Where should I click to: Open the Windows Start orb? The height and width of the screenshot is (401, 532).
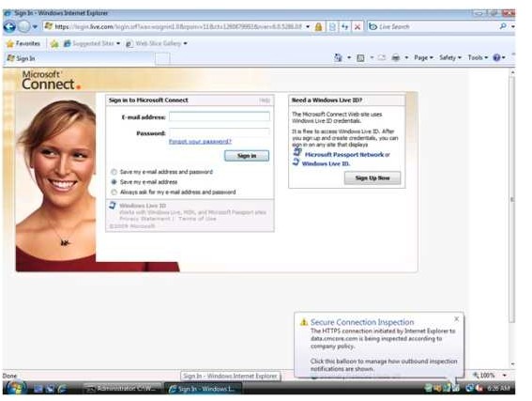pyautogui.click(x=15, y=388)
